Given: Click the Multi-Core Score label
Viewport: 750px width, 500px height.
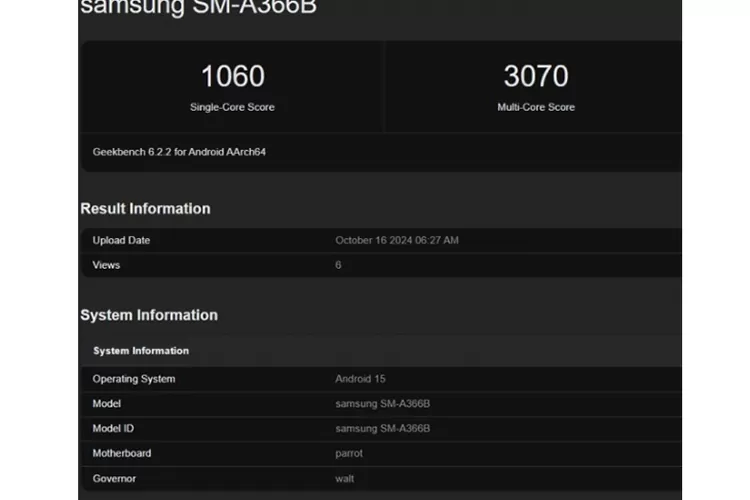Looking at the screenshot, I should [x=536, y=107].
